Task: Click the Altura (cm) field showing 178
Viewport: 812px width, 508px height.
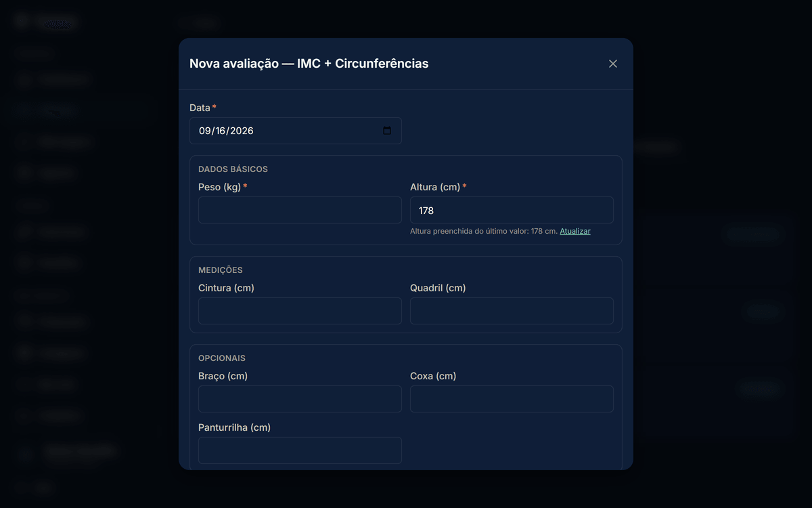Action: tap(512, 210)
